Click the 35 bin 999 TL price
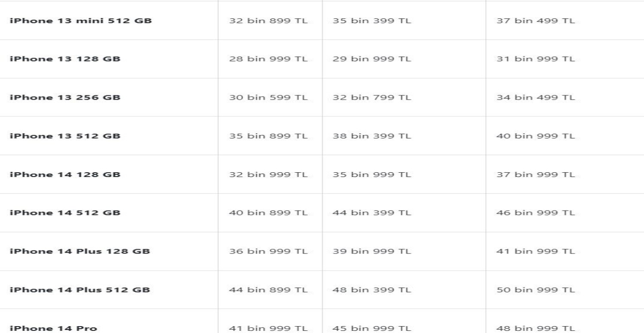This screenshot has width=644, height=333. pyautogui.click(x=372, y=175)
